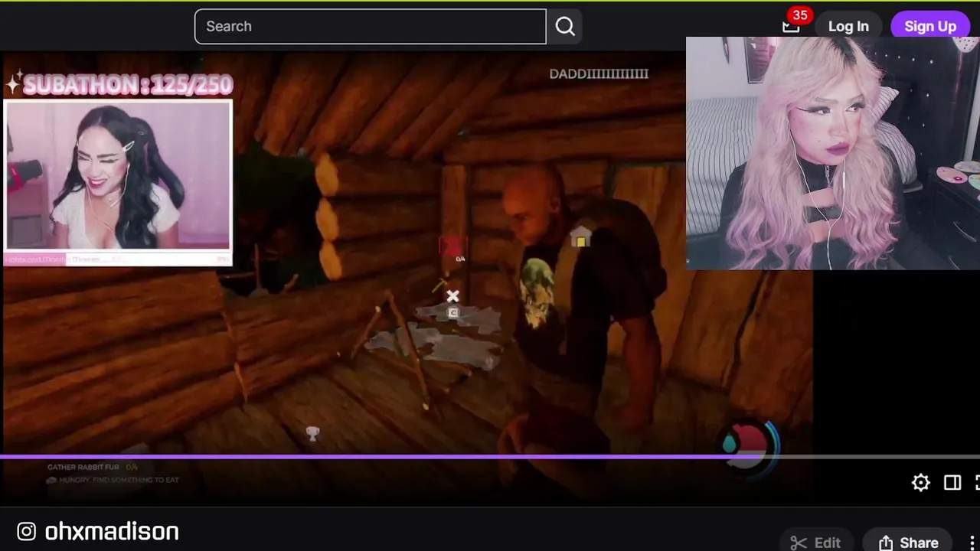This screenshot has height=551, width=980.
Task: Click the Instagram icon beside ohxmadison
Action: pos(26,531)
